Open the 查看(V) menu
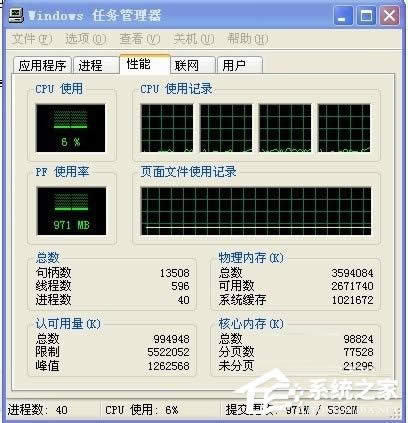The height and width of the screenshot is (423, 408). pyautogui.click(x=140, y=39)
